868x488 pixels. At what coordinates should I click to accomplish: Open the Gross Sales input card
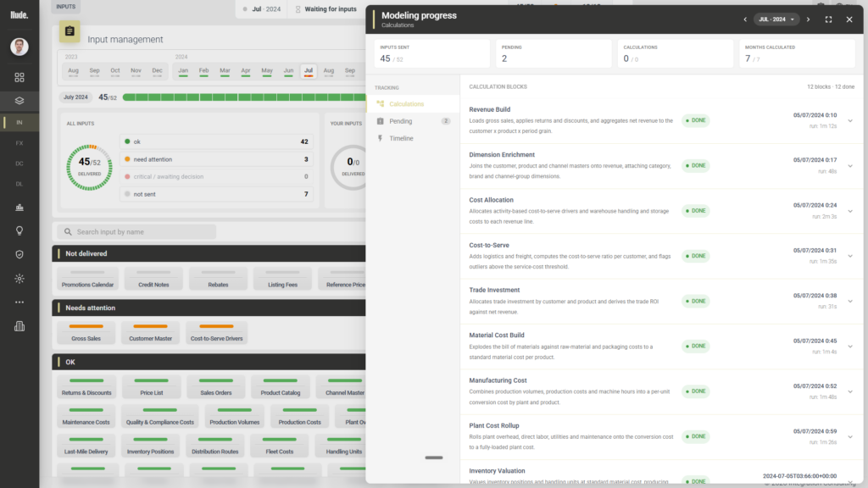[x=86, y=333]
